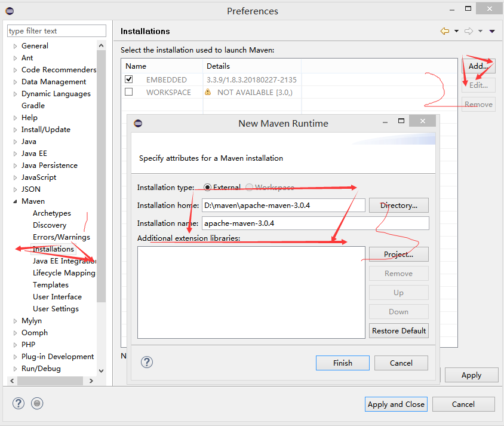This screenshot has width=504, height=426.
Task: Select the External installation type radio
Action: click(x=207, y=187)
